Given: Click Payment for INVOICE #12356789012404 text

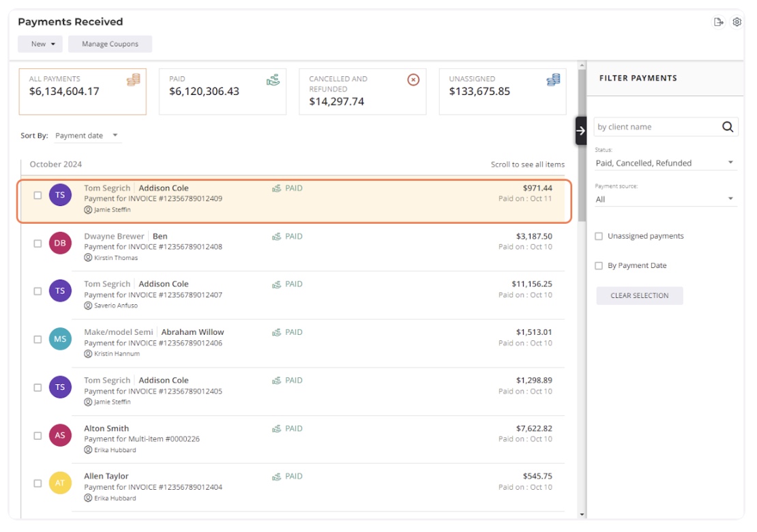Looking at the screenshot, I should coord(153,487).
